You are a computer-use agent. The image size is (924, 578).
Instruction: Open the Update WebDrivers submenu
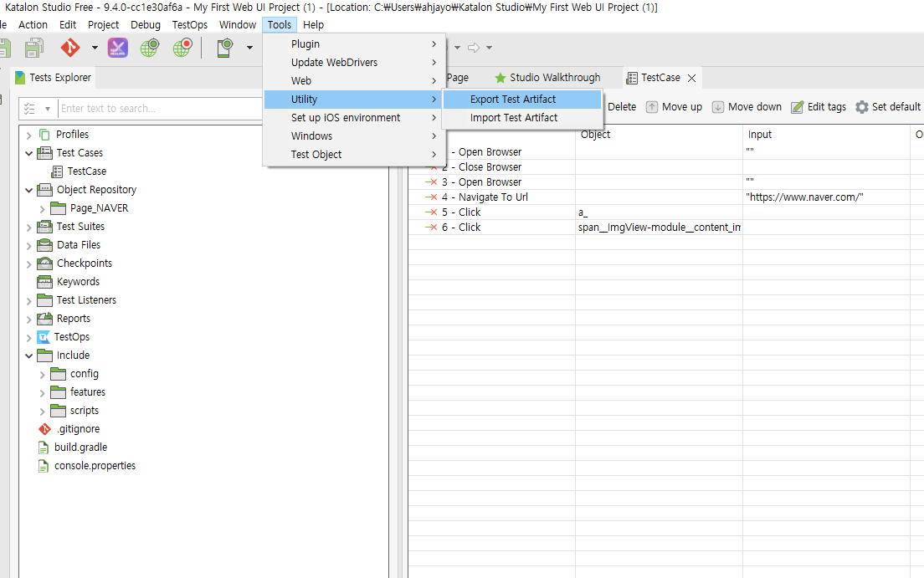[355, 63]
